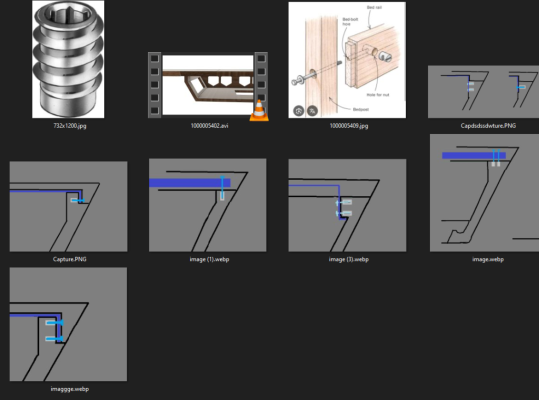This screenshot has width=539, height=400.
Task: Select the 1000005402.avi video thumbnail
Action: [208, 85]
